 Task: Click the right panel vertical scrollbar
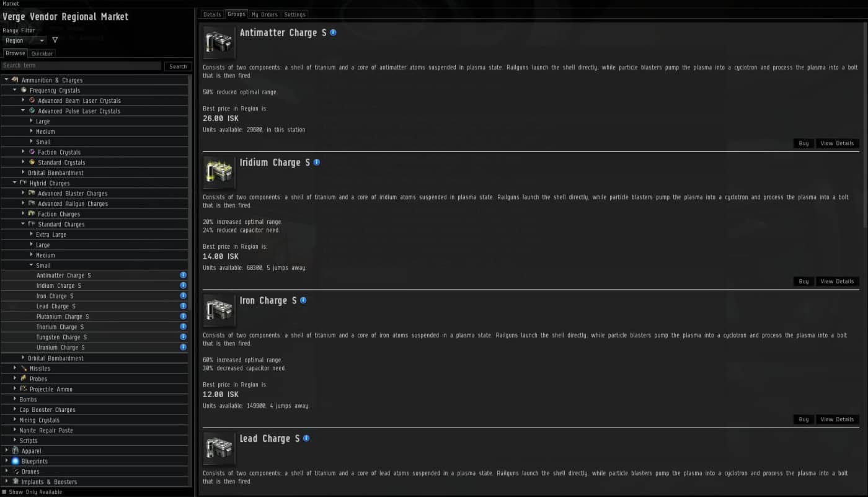865,124
